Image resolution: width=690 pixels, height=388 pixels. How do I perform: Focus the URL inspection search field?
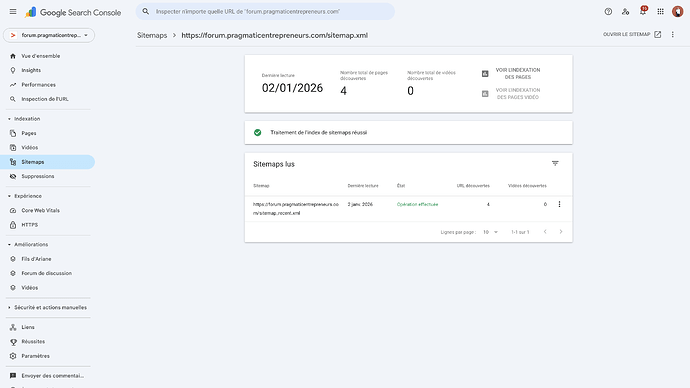tap(265, 11)
